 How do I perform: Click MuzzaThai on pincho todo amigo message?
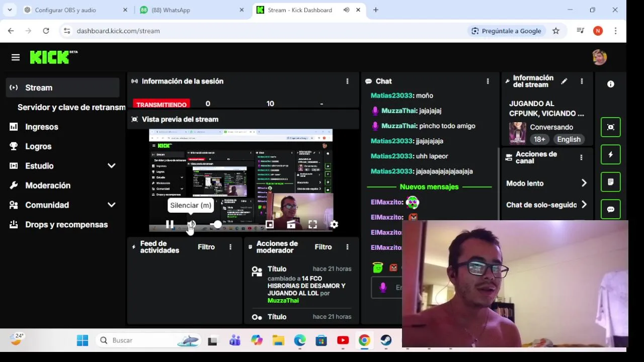coord(398,126)
